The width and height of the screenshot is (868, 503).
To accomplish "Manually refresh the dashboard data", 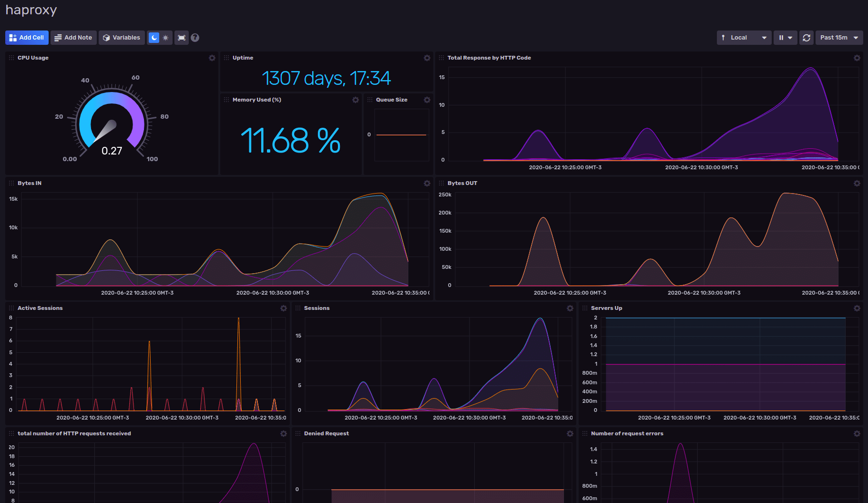I will [x=806, y=37].
